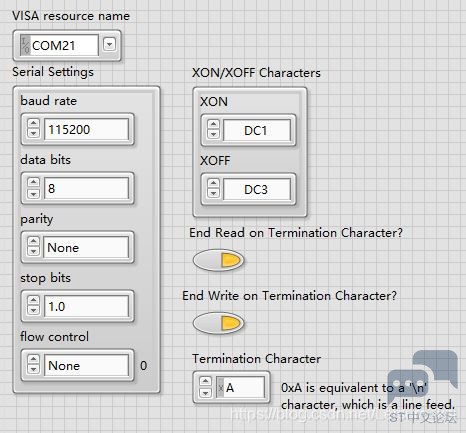Toggle End Write on Termination Character switch
The width and height of the screenshot is (466, 433).
pyautogui.click(x=218, y=323)
